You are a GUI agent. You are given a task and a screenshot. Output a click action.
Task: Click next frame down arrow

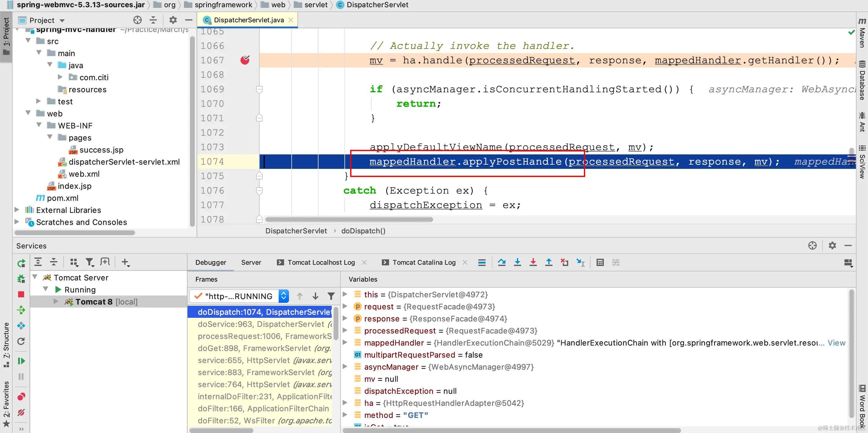(315, 296)
